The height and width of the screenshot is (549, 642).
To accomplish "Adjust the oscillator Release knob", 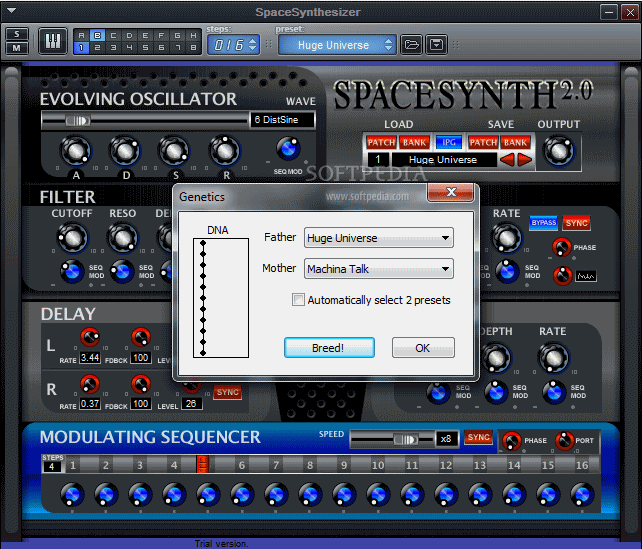I will point(225,151).
